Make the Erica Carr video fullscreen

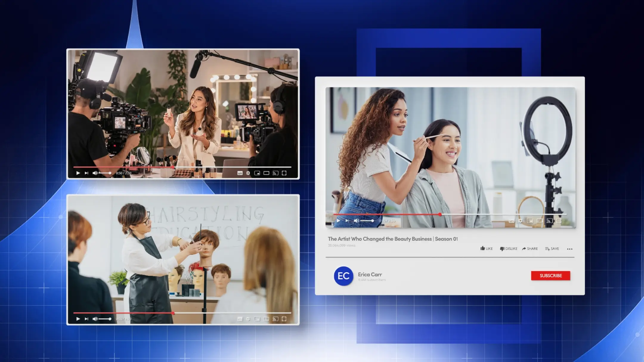pos(559,221)
